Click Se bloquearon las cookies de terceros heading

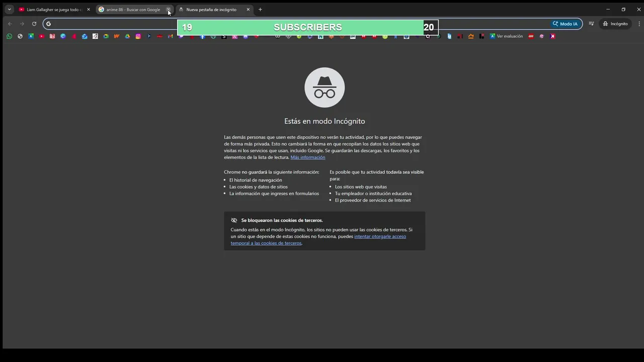pos(282,220)
